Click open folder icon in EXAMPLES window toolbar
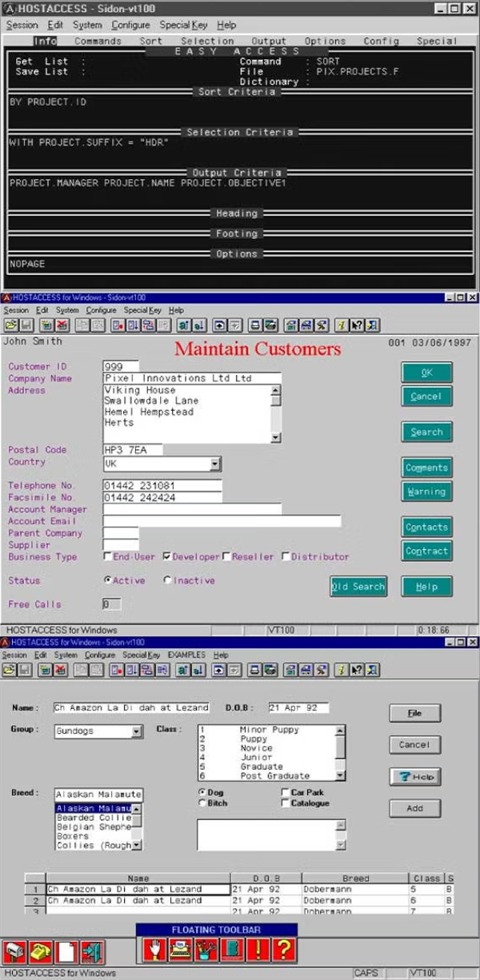The width and height of the screenshot is (480, 980). click(x=11, y=671)
